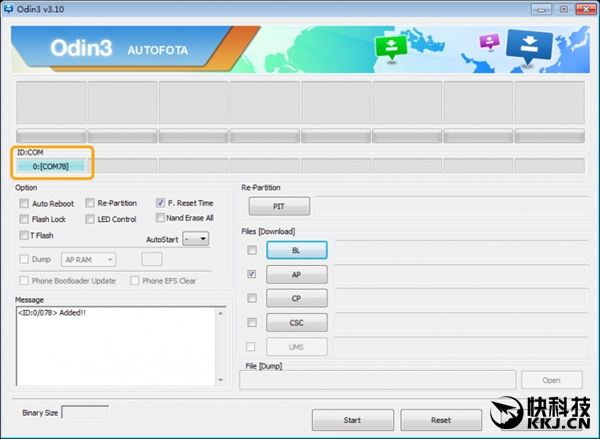Click the purple download marker icon in banner
Screen dimensions: 600x439
click(489, 41)
